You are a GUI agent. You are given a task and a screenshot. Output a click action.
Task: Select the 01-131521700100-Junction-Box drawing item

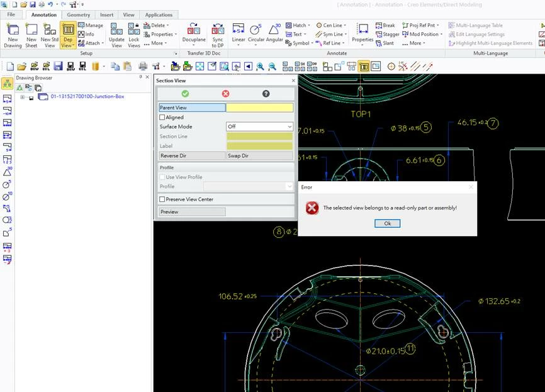[87, 97]
